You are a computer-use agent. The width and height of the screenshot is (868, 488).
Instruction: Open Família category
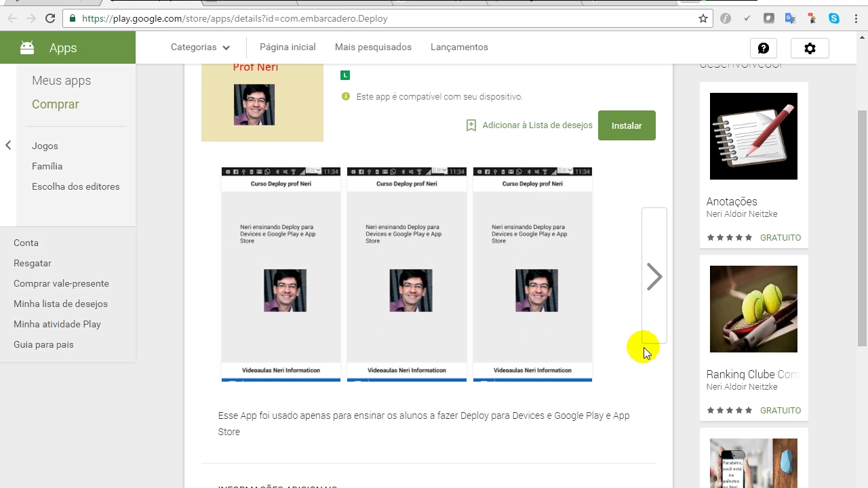pos(47,166)
